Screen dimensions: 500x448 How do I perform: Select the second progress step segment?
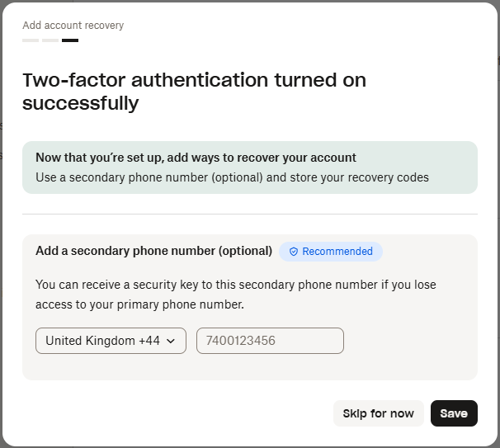(50, 40)
